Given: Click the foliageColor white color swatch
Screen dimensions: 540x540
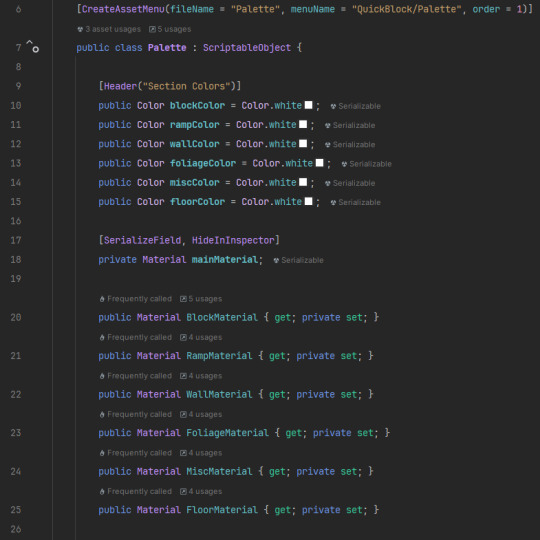Looking at the screenshot, I should pos(320,163).
